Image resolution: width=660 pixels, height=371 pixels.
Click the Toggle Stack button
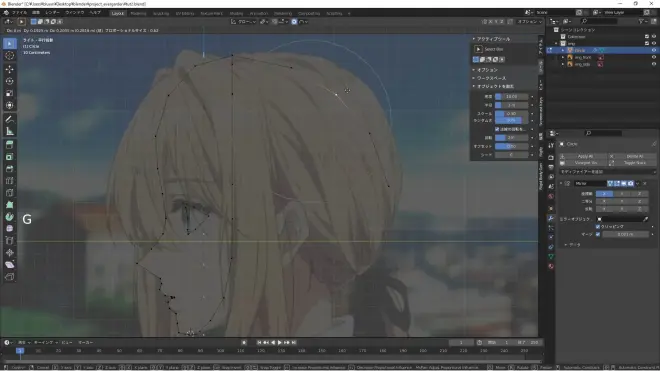click(x=632, y=163)
